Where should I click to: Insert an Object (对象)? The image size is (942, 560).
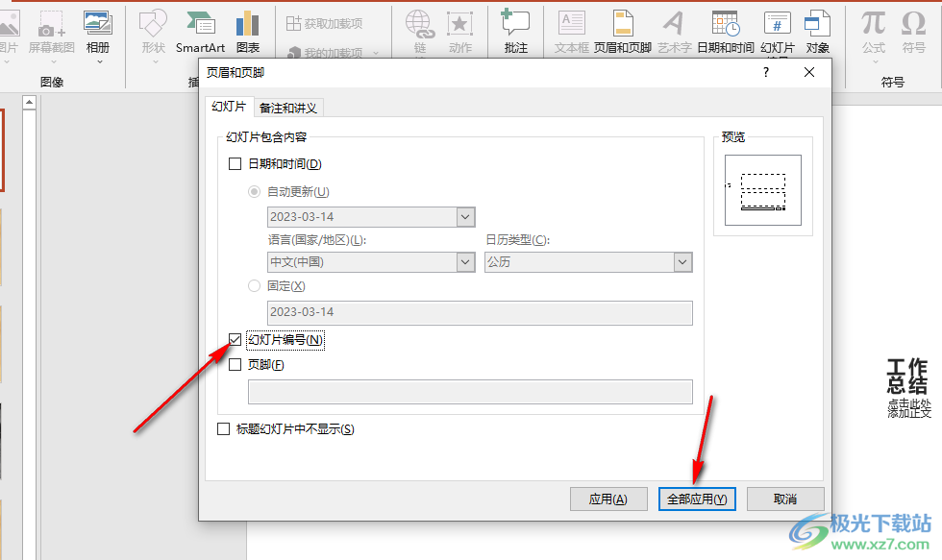pyautogui.click(x=818, y=31)
